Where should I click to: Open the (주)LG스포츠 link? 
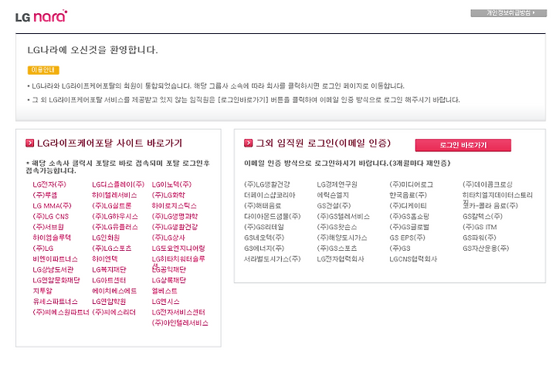[x=112, y=248]
